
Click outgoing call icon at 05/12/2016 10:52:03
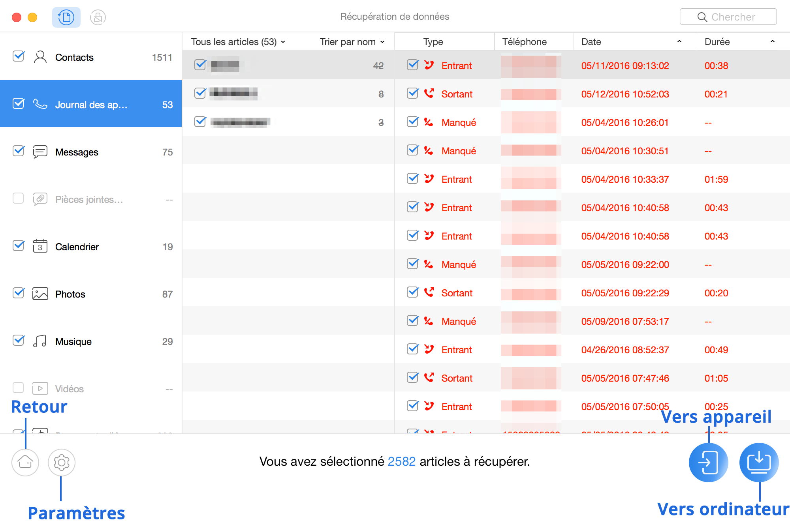click(429, 94)
